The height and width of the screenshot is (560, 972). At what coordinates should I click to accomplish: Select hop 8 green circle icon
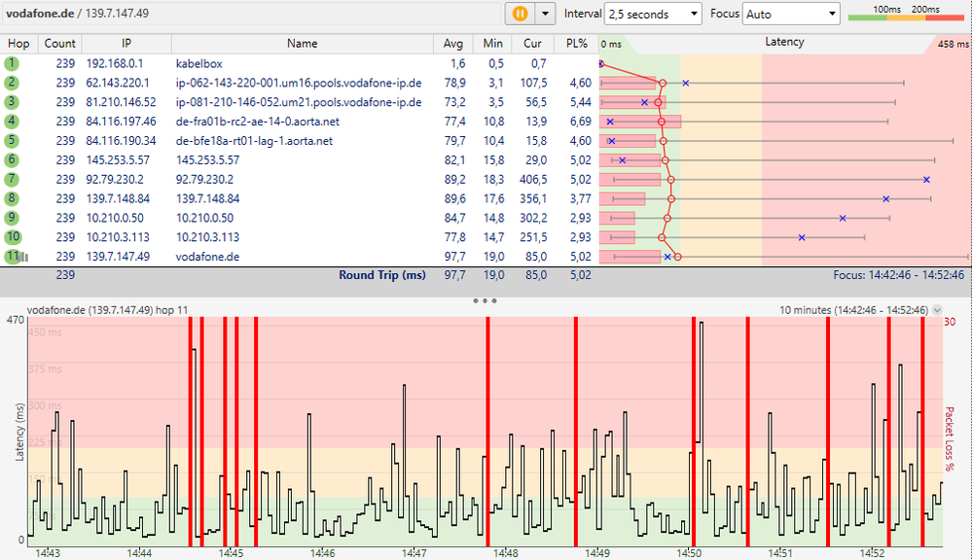click(x=11, y=198)
